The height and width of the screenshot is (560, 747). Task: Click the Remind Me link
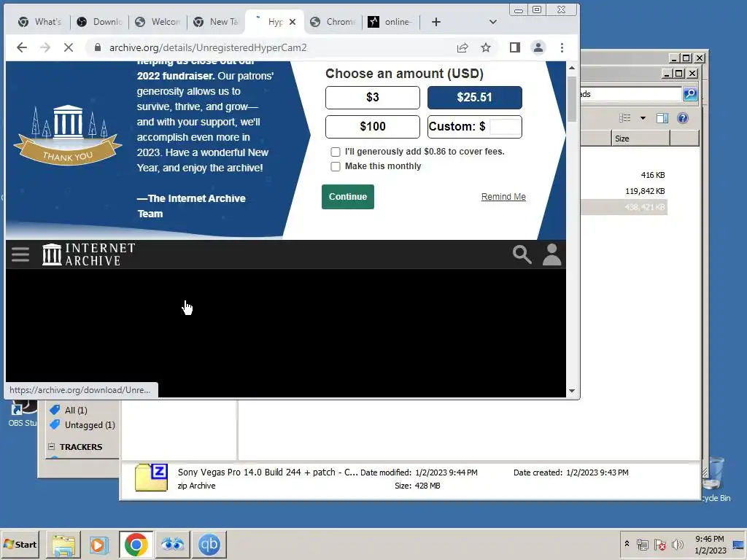503,197
